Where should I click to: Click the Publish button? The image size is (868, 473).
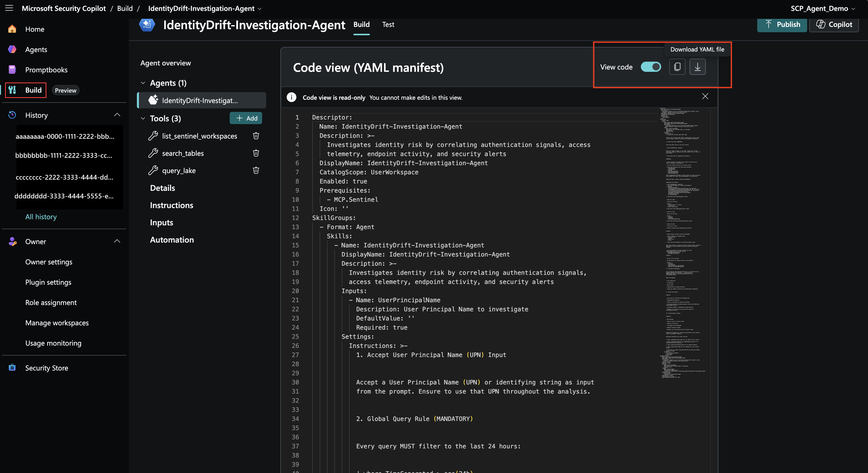coord(782,25)
